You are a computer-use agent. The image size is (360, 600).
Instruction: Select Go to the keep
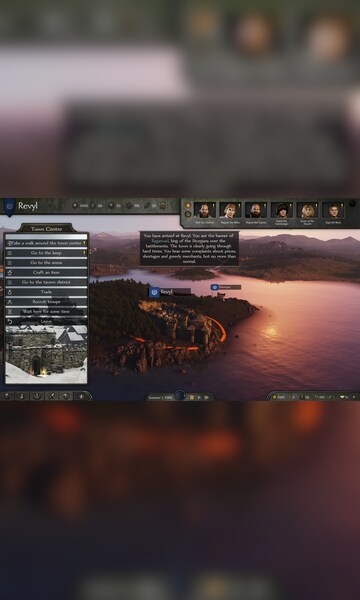pos(46,253)
